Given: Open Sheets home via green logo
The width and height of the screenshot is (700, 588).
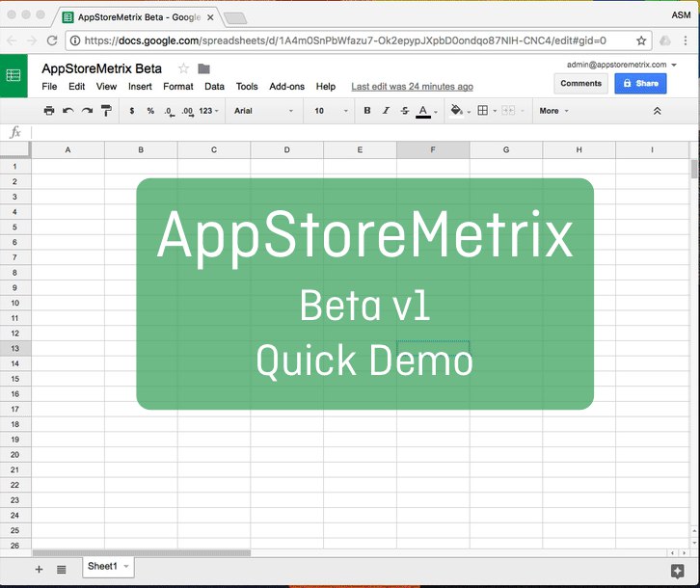Looking at the screenshot, I should pyautogui.click(x=13, y=75).
